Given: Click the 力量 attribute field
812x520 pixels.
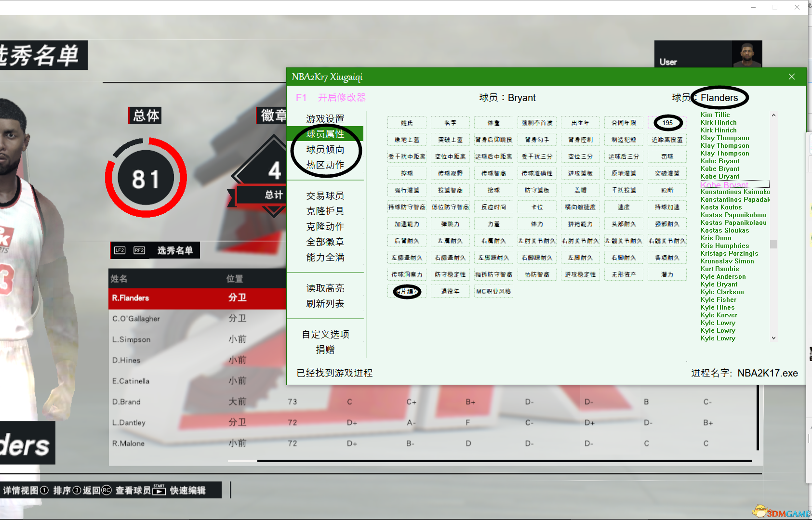Looking at the screenshot, I should [x=493, y=224].
